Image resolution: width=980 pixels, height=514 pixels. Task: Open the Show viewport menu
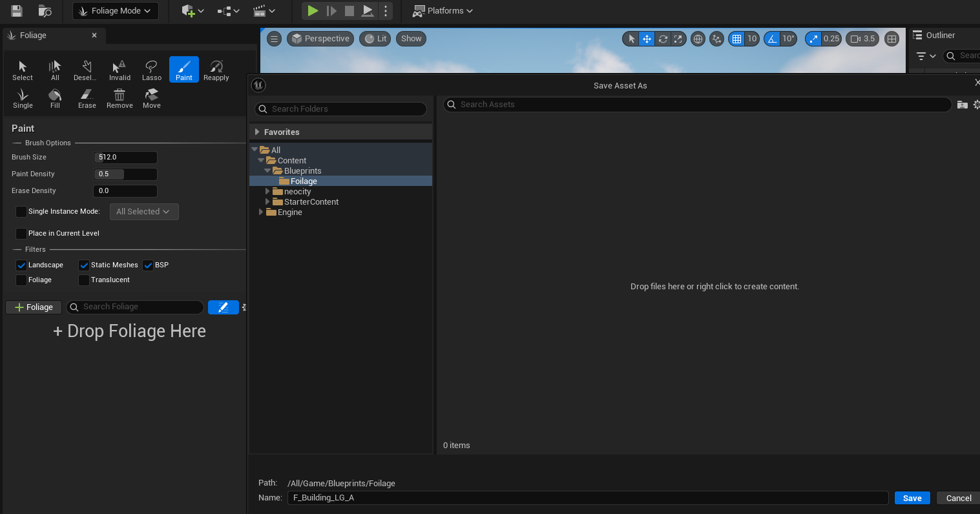pos(412,39)
